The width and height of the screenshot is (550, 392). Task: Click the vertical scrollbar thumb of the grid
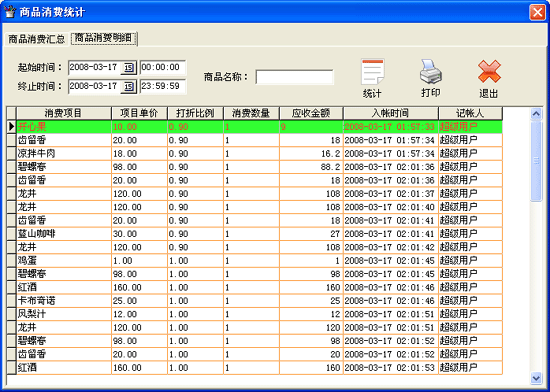(536, 161)
